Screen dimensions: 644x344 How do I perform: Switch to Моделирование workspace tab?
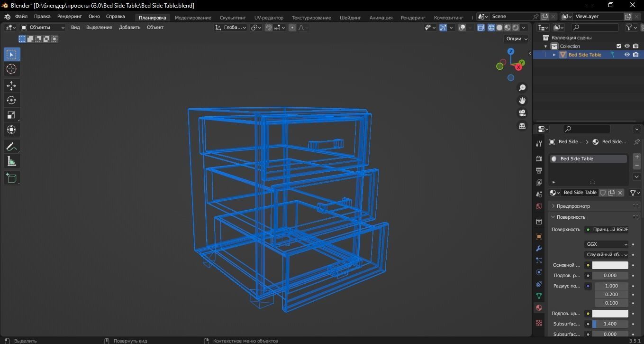click(193, 18)
